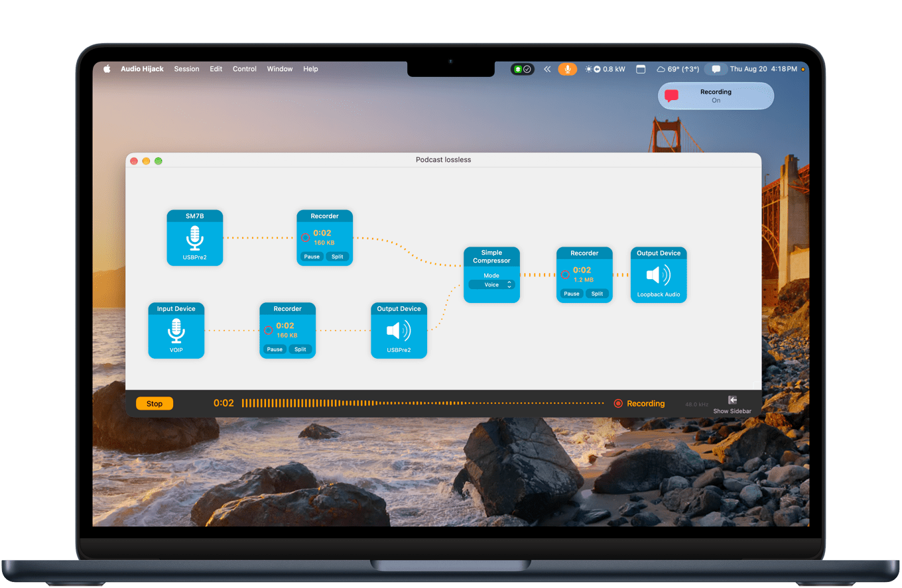Select the SM7B block title

[194, 216]
